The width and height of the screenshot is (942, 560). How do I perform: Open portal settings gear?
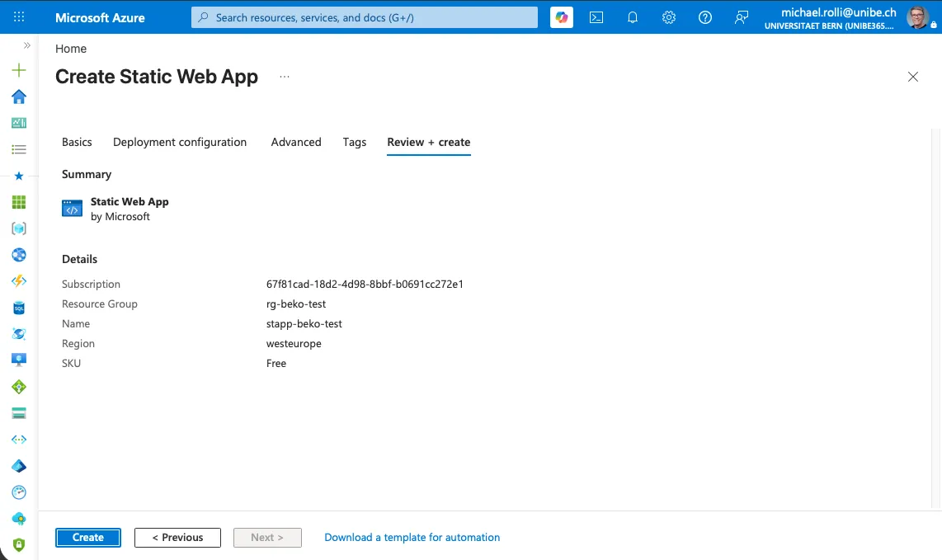(669, 17)
